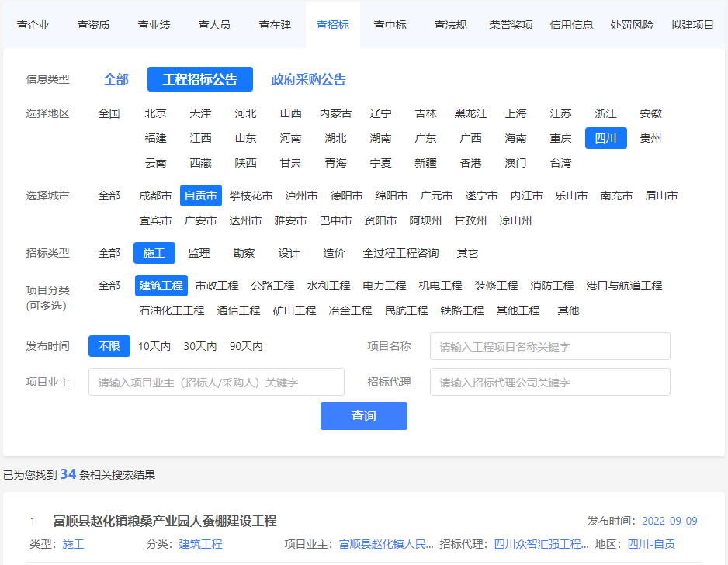Open the 查法规 tab
Screen dimensions: 728x565
[x=450, y=25]
